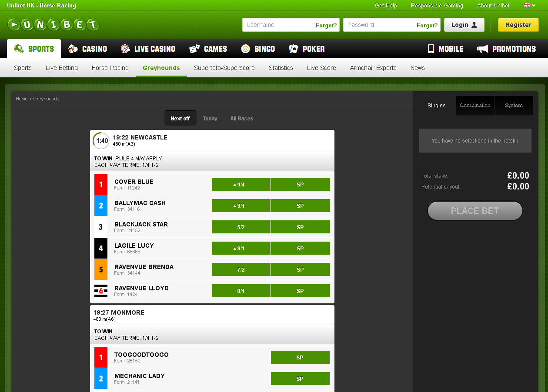Click striped trap 6 badge for Ravenvue Lloyd

tap(101, 291)
